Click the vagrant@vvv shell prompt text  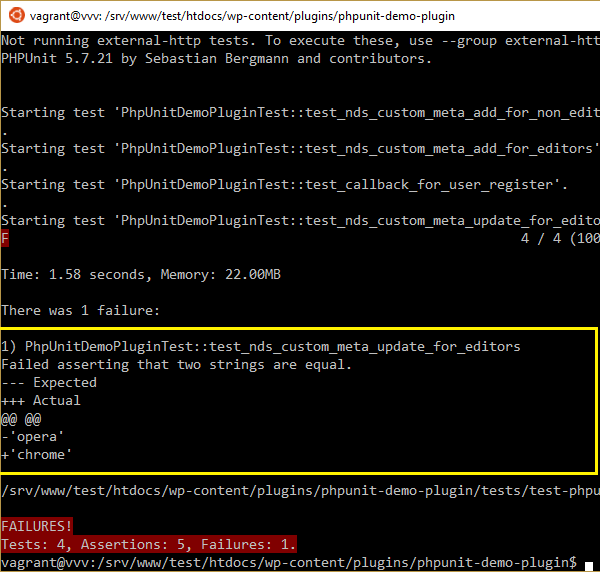tap(289, 562)
